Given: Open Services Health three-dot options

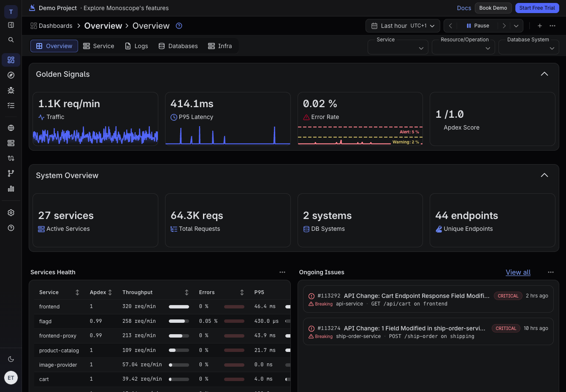Looking at the screenshot, I should click(282, 272).
